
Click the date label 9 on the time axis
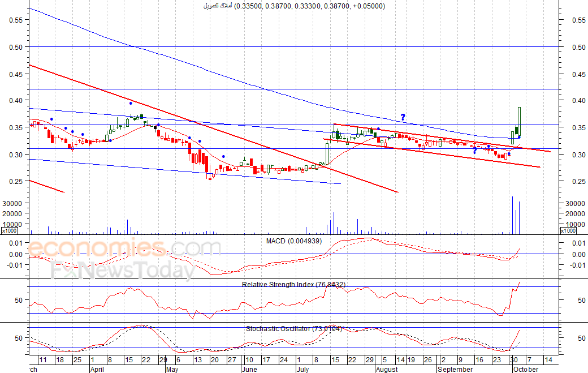(460, 360)
